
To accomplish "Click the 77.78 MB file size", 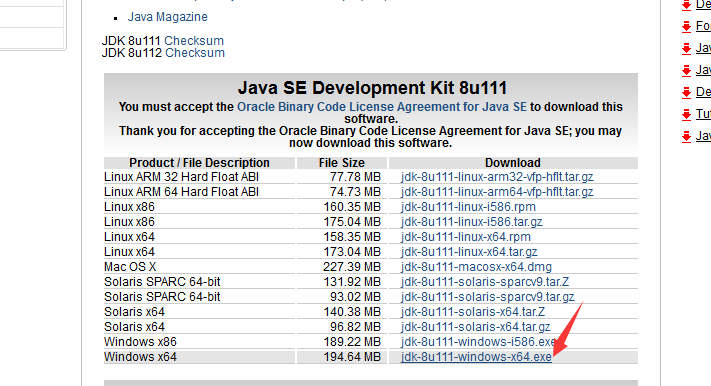I will 356,177.
